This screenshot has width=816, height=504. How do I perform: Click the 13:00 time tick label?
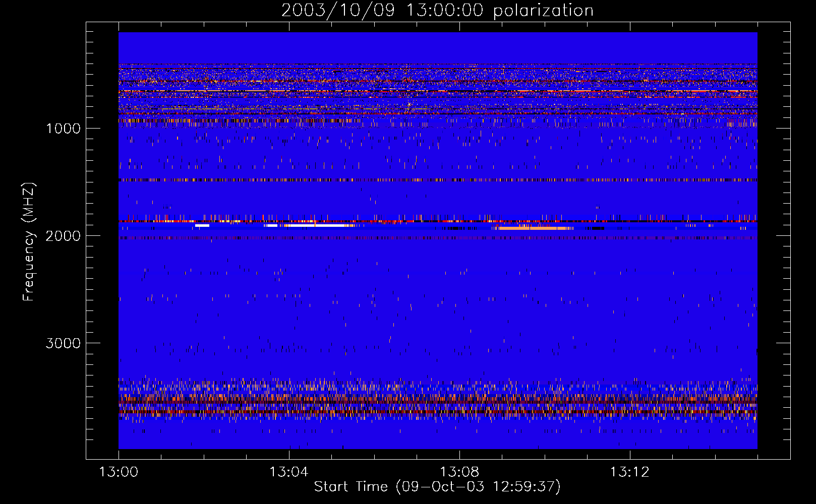point(119,472)
